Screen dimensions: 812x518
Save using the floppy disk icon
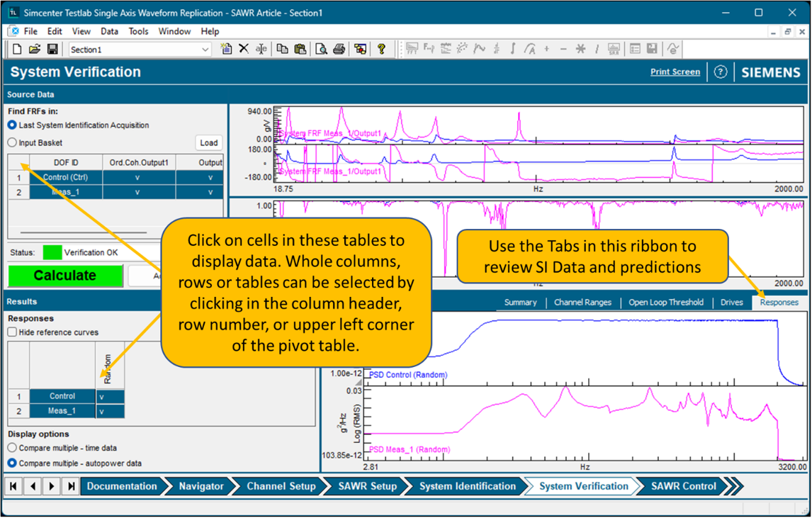click(x=52, y=49)
